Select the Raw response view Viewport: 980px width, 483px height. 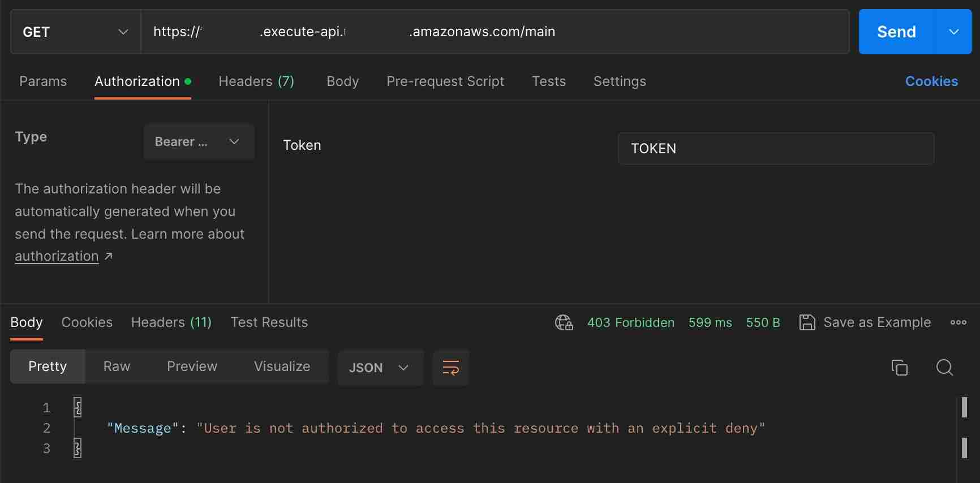click(117, 366)
